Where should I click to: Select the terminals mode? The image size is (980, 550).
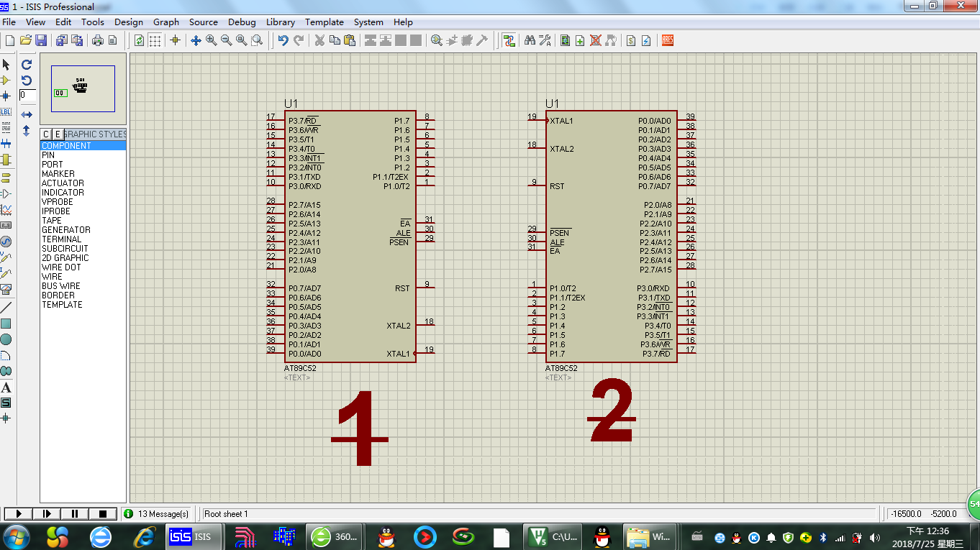(6, 178)
